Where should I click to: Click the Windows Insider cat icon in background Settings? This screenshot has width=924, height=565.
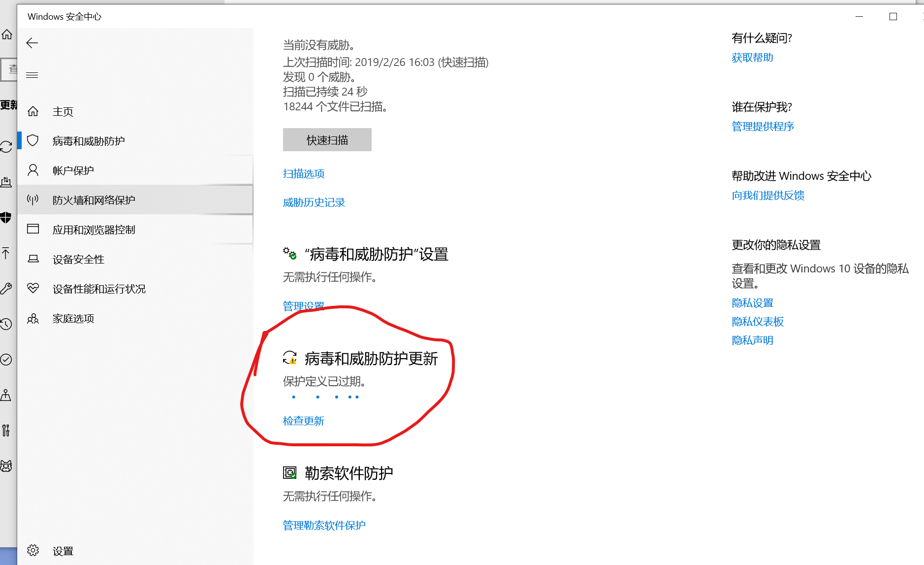pos(6,466)
